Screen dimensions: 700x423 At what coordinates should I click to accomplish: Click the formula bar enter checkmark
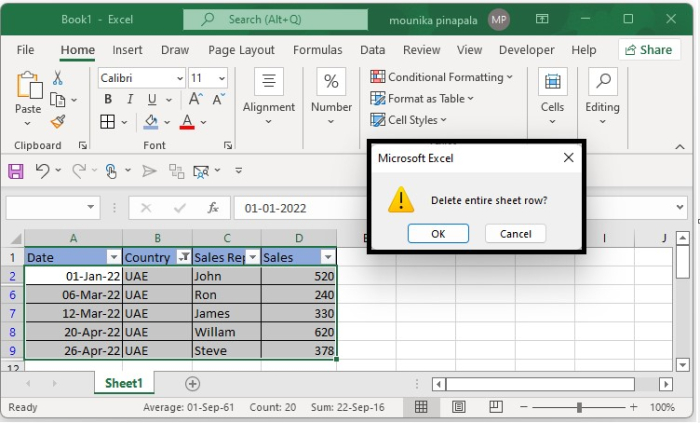click(180, 208)
